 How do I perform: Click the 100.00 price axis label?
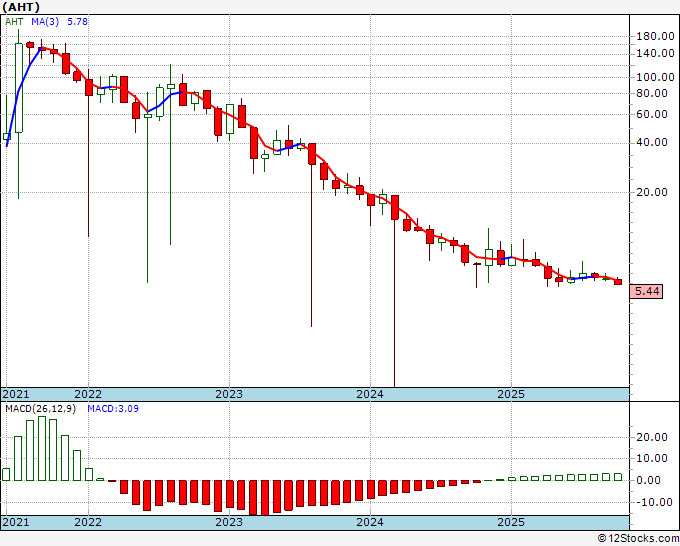click(x=655, y=77)
